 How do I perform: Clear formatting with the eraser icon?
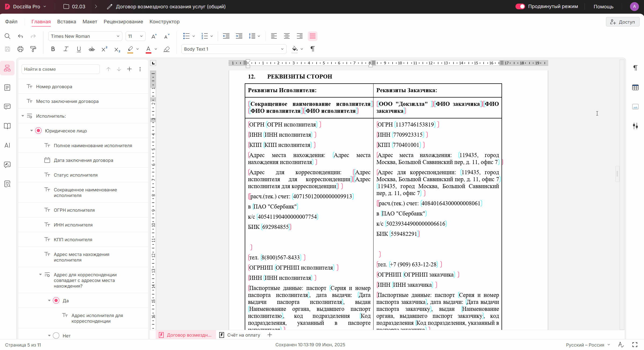pos(167,49)
